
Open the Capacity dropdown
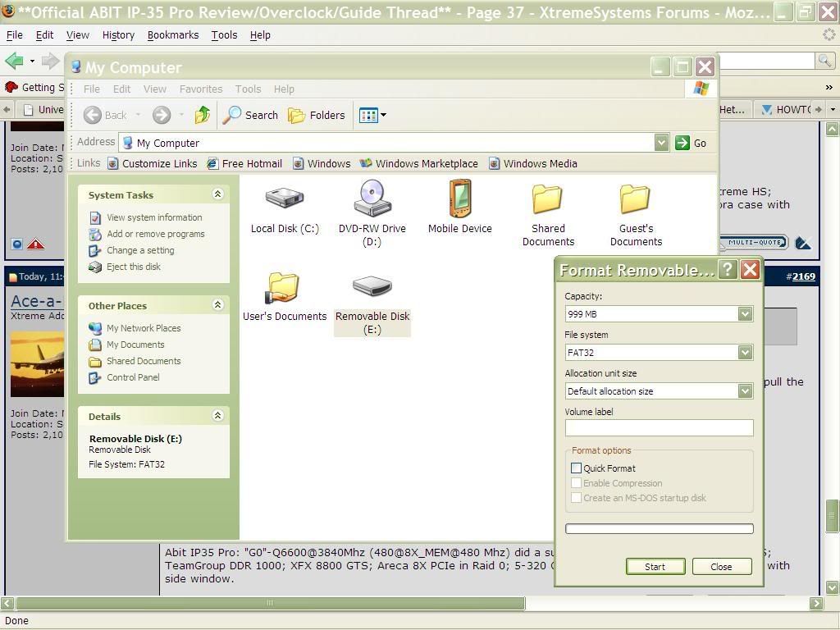tap(745, 314)
